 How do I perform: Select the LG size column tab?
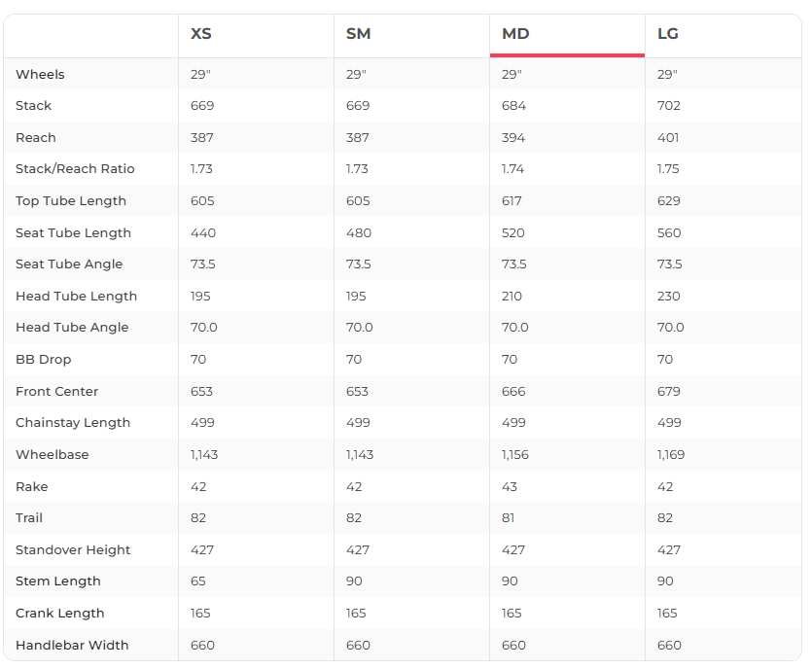pyautogui.click(x=668, y=34)
